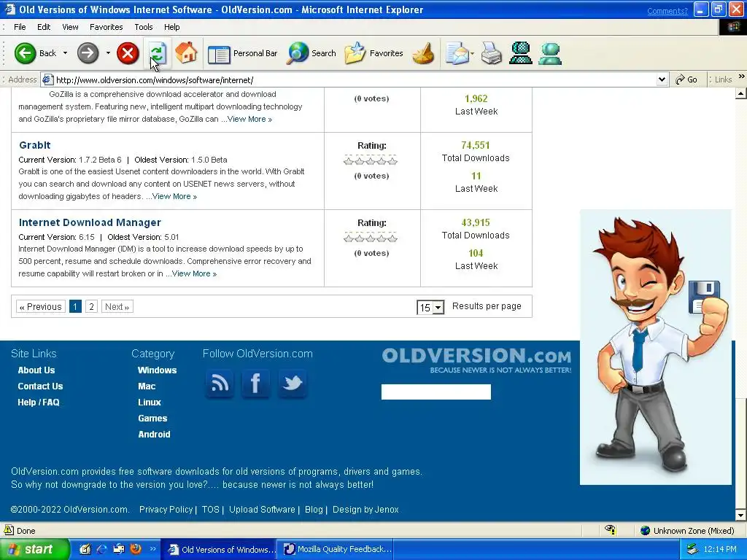Click the Mail envelope toolbar icon

457,53
